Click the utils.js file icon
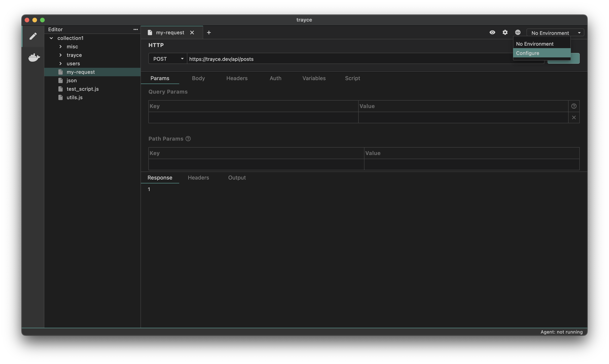The width and height of the screenshot is (609, 364). 61,97
